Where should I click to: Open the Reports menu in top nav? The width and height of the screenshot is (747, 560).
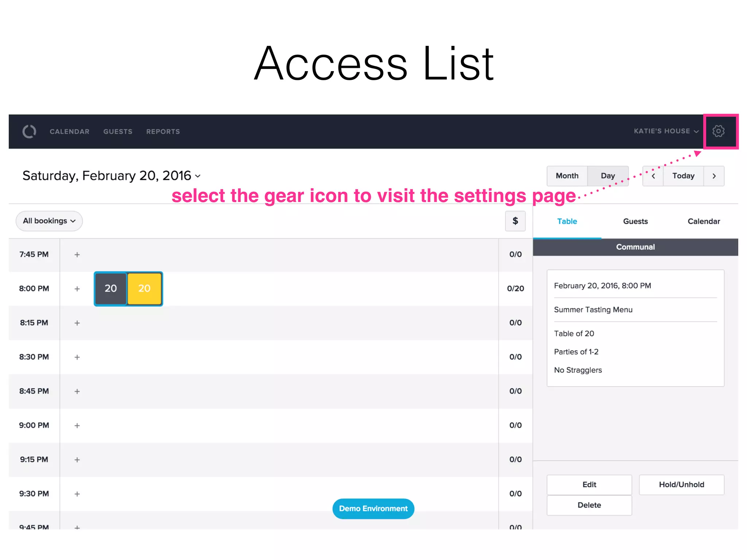(x=163, y=132)
